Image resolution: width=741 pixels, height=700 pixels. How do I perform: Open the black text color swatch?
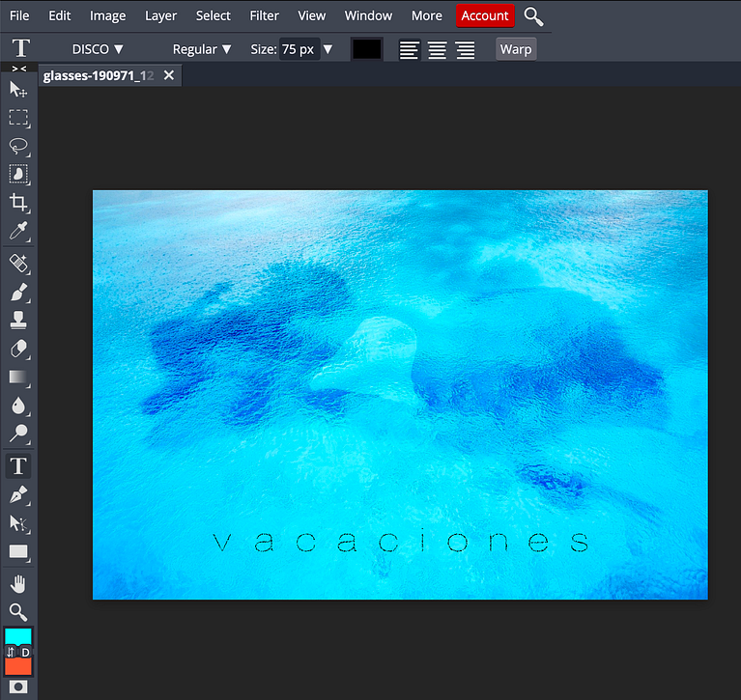[367, 49]
